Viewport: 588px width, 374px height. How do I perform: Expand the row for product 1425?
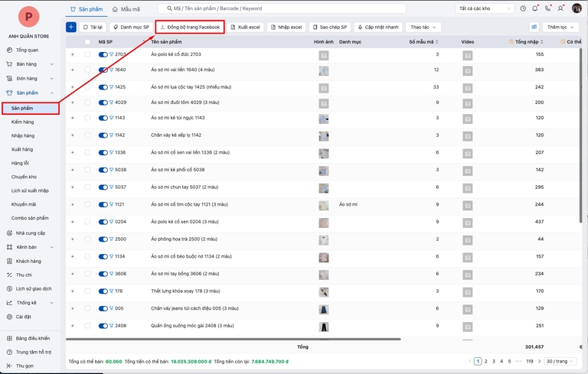[73, 86]
